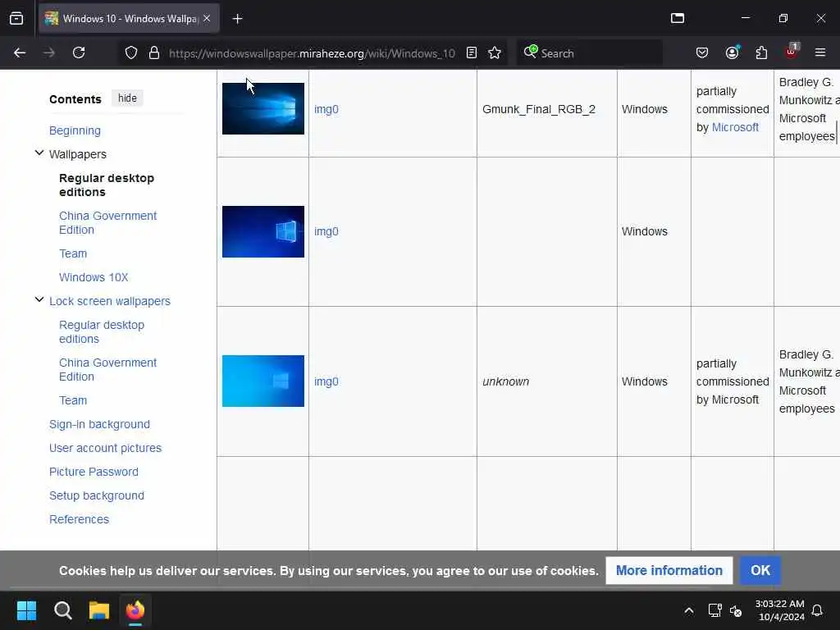Click the forward navigation arrow

[49, 52]
